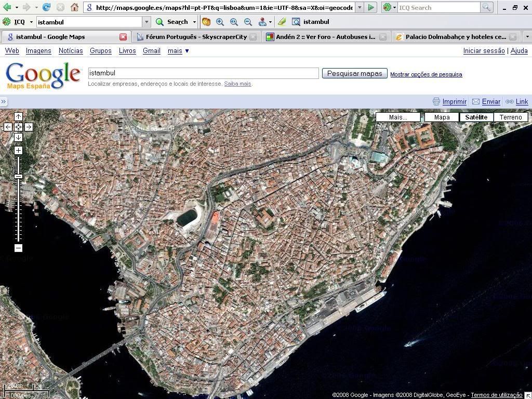This screenshot has width=532, height=399.
Task: Switch map view to Terreno
Action: [x=510, y=117]
